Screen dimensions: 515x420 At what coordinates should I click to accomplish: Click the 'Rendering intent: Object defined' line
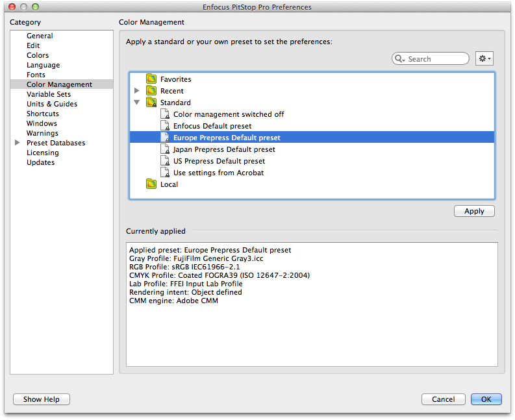tap(186, 292)
